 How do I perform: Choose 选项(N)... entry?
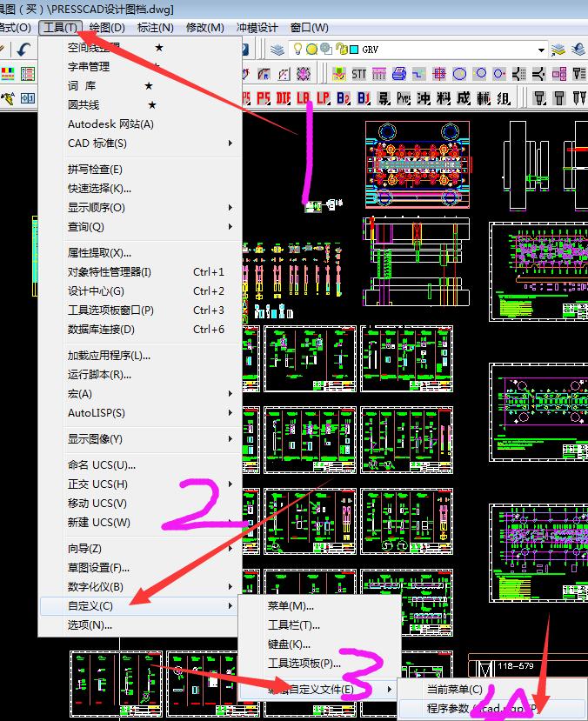pos(141,625)
